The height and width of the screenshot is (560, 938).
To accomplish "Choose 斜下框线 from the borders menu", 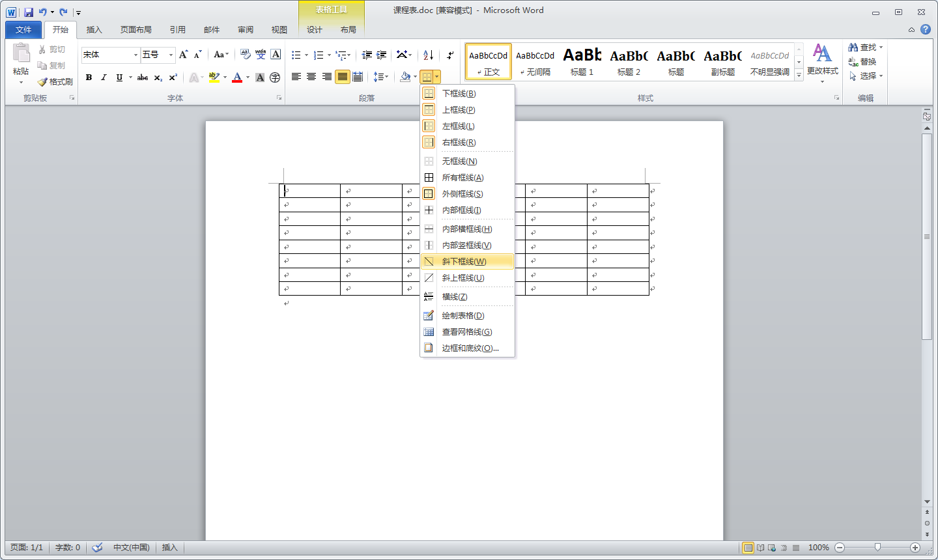I will [468, 262].
